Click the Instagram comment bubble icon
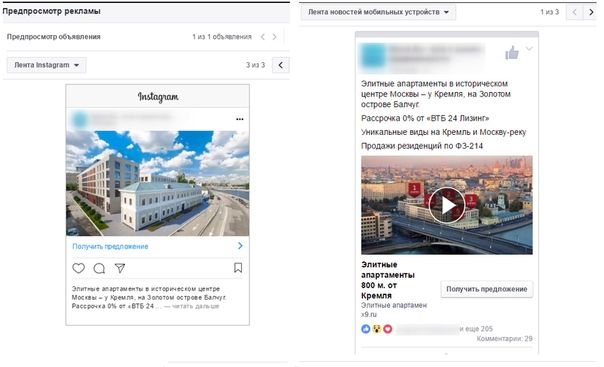604x367 pixels. (x=99, y=268)
